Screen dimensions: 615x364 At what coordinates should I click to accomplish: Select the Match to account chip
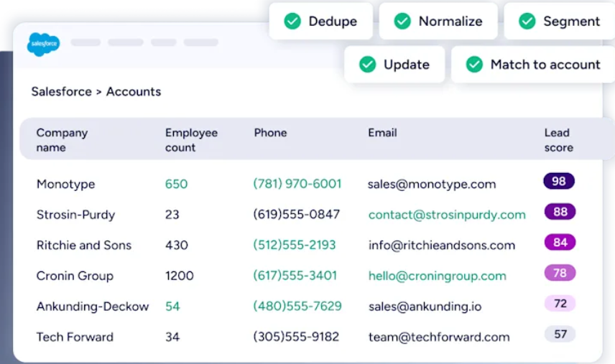(x=533, y=65)
